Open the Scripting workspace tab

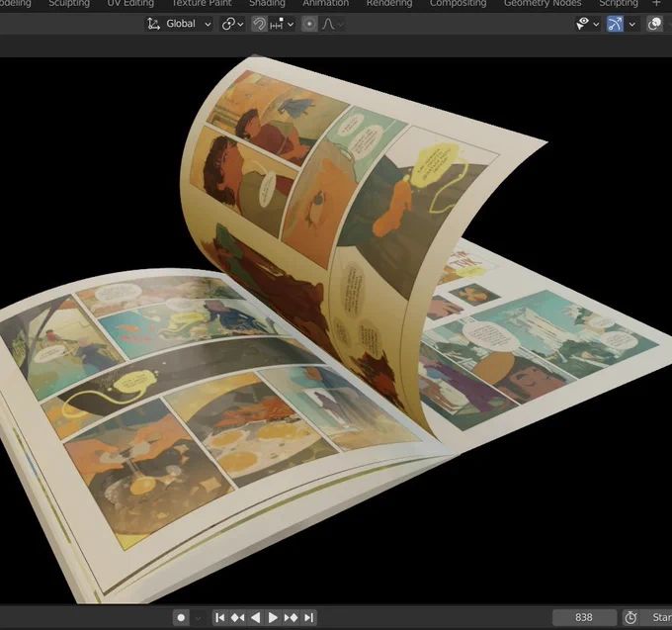coord(619,3)
